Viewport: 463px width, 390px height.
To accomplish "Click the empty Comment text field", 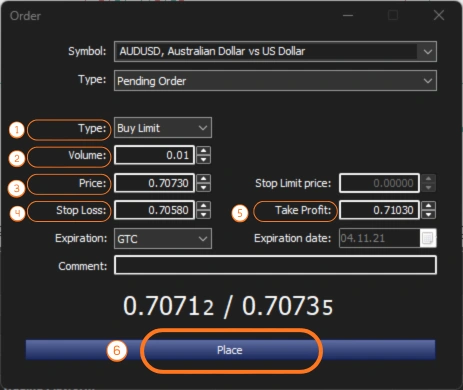I will pyautogui.click(x=275, y=265).
